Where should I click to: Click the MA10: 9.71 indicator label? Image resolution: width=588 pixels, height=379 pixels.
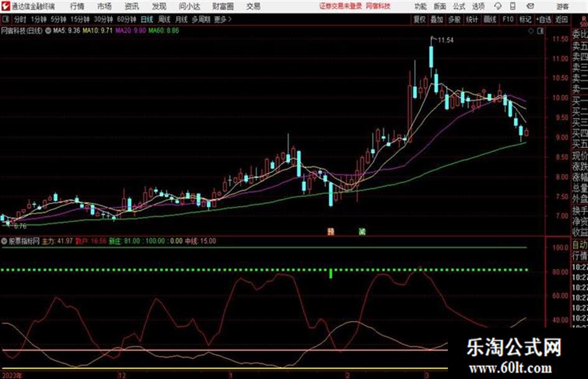pos(98,30)
